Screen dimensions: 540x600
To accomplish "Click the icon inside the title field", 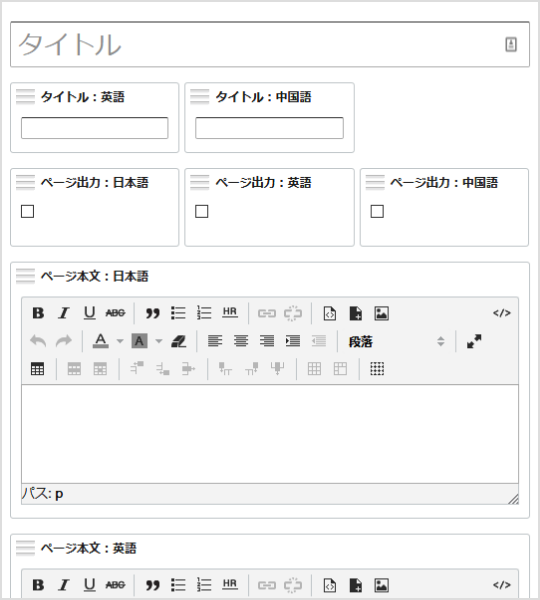I will pos(511,44).
